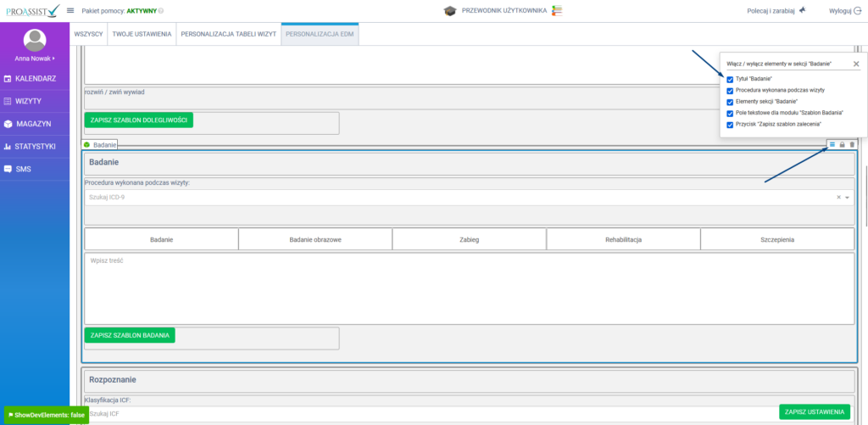The height and width of the screenshot is (425, 868).
Task: Toggle the hamburger sidebar menu icon
Action: 70,10
